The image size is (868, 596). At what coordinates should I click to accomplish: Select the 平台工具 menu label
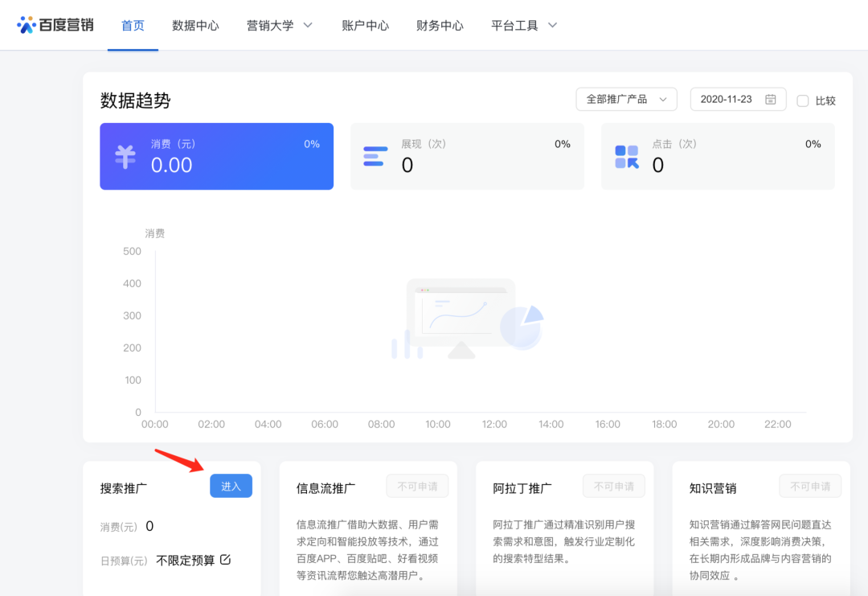point(514,26)
